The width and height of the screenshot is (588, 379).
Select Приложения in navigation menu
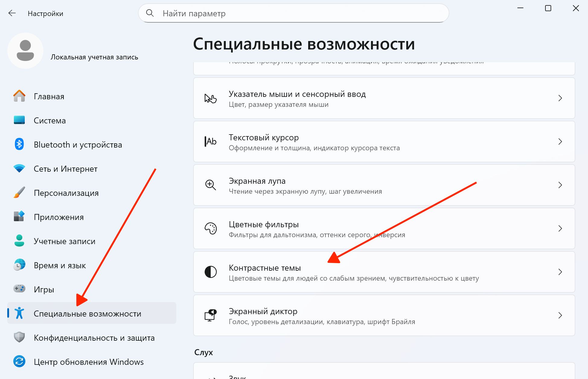59,217
